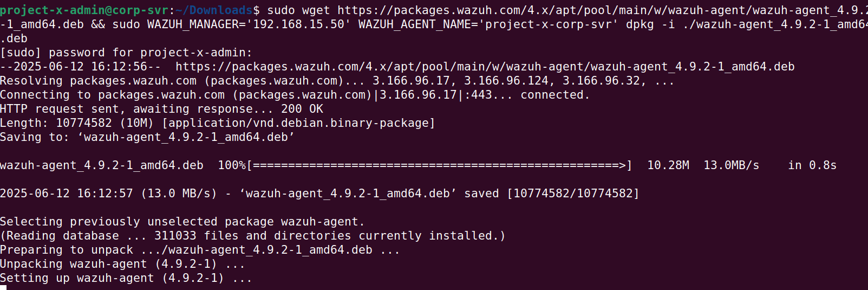This screenshot has height=290, width=868.
Task: Click the packages.wazuh.com URL beside the 16:12:56 timestamp
Action: point(485,67)
